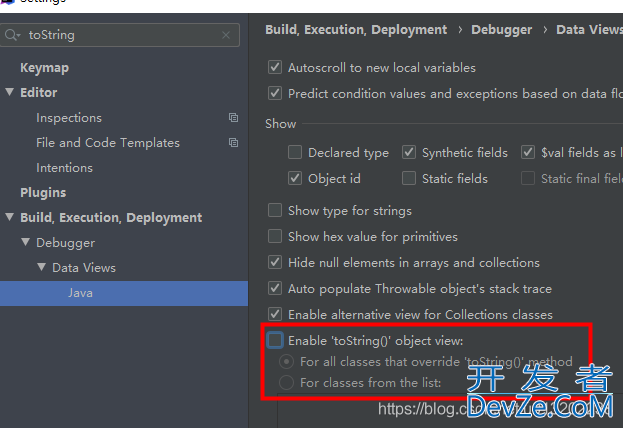Collapse Build, Execution, Deployment section

click(10, 217)
